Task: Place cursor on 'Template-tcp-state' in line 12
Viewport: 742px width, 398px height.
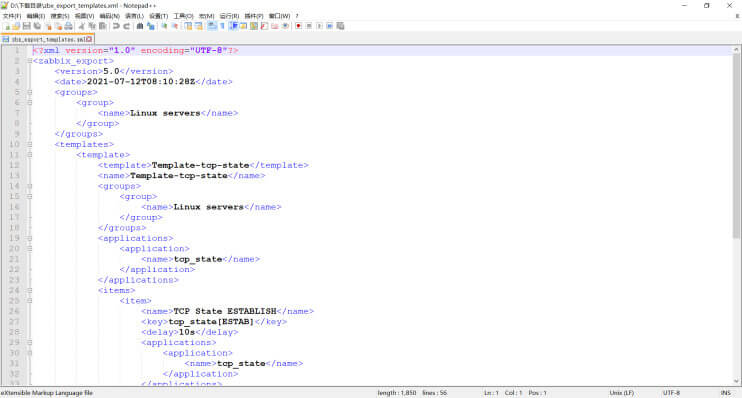Action: click(200, 165)
